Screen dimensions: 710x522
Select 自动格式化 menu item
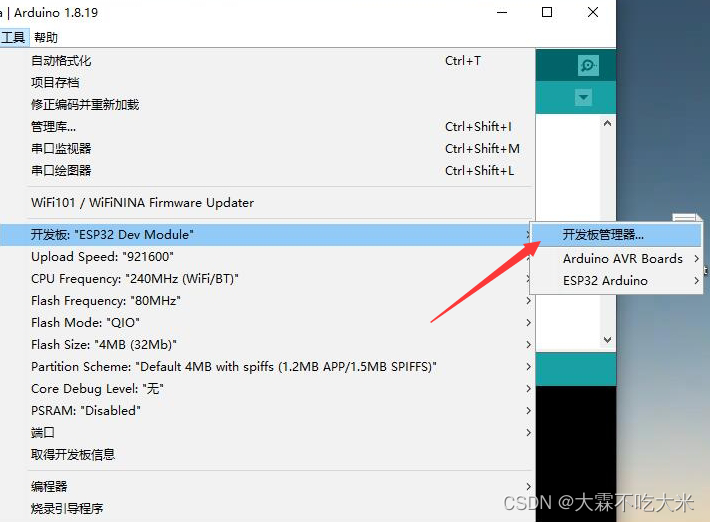pyautogui.click(x=267, y=61)
